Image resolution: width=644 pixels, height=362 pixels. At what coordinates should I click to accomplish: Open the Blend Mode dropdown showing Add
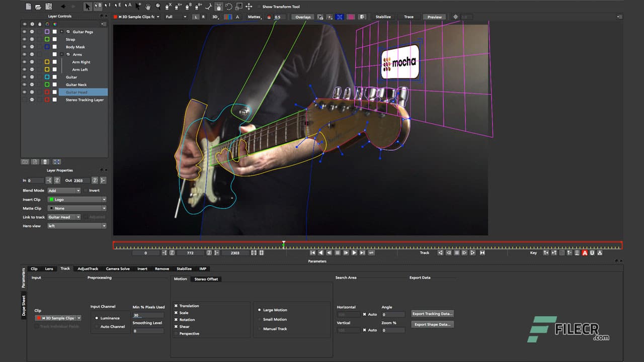(x=63, y=191)
